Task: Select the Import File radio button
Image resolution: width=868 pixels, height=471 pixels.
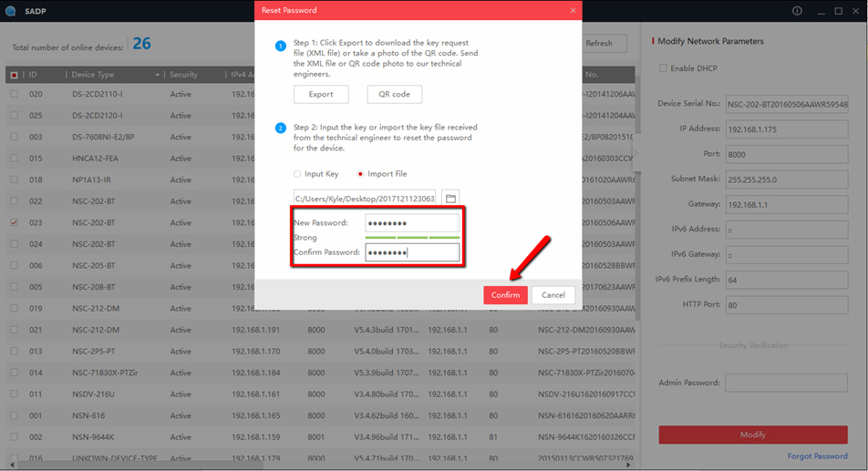Action: point(361,173)
